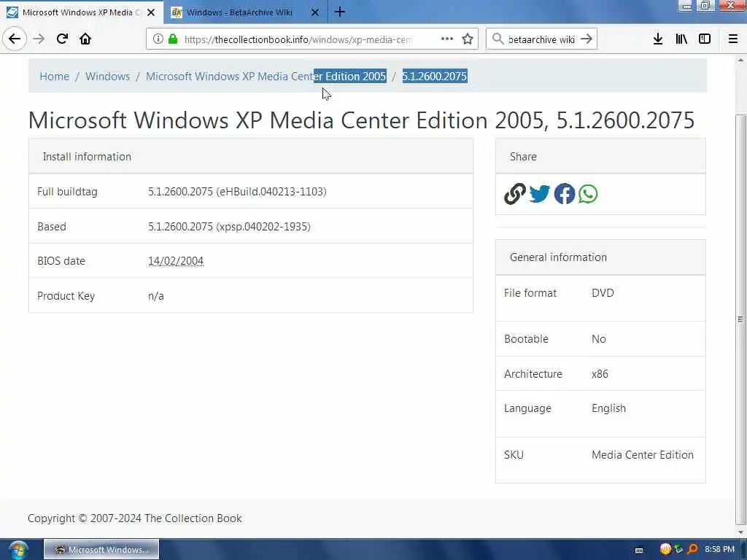Open Microsoft Windows XP Media Center Edition 2005 breadcrumb
This screenshot has height=560, width=747.
point(266,76)
